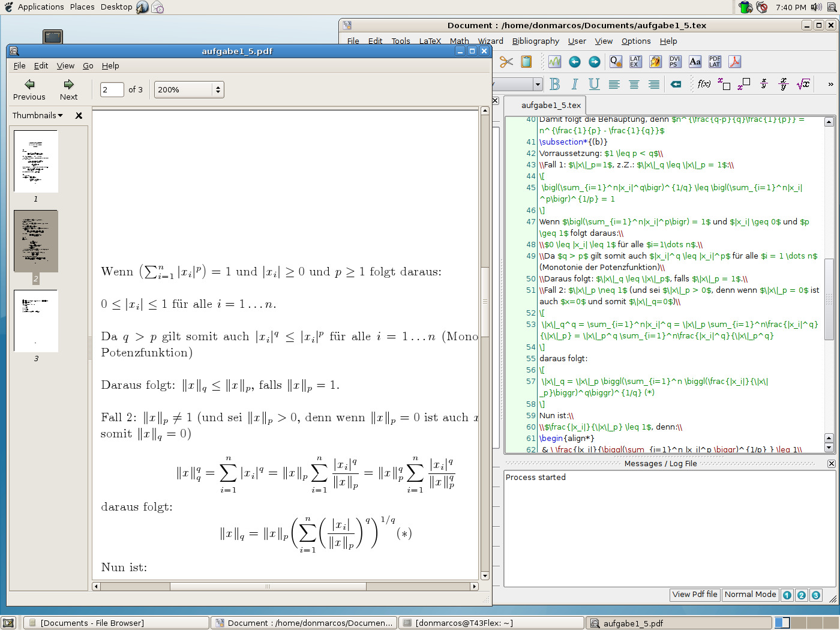Viewport: 840px width, 630px height.
Task: Run LaTeX with the LATEX icon
Action: click(635, 62)
